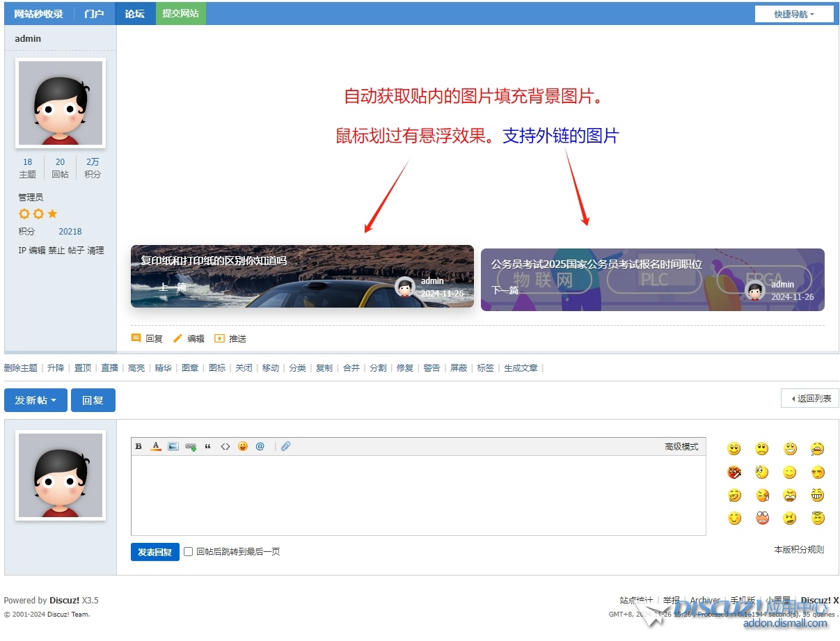Insert code block with angle brackets icon
840x641 pixels.
coord(225,447)
